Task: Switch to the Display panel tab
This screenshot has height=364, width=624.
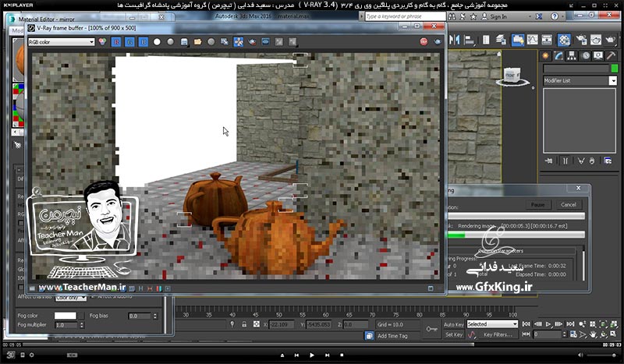Action: (x=598, y=56)
